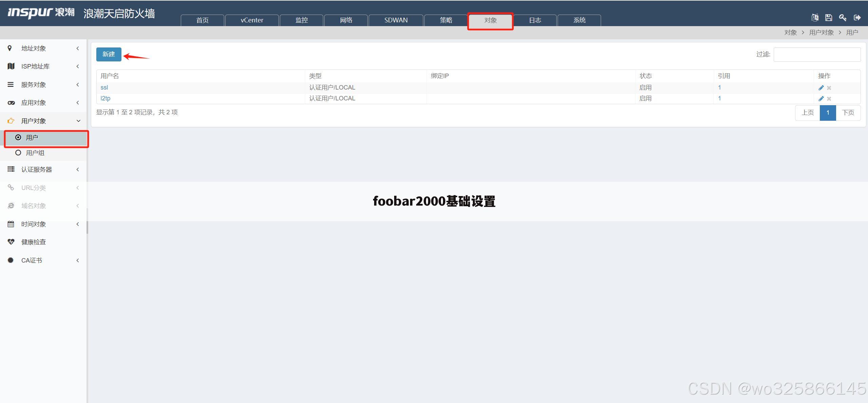This screenshot has height=403, width=868.
Task: Expand the 应用对象 chevron
Action: (x=78, y=102)
